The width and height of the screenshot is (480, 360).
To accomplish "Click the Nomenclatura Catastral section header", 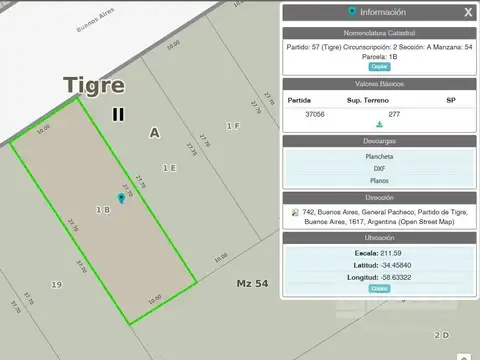I will click(379, 33).
